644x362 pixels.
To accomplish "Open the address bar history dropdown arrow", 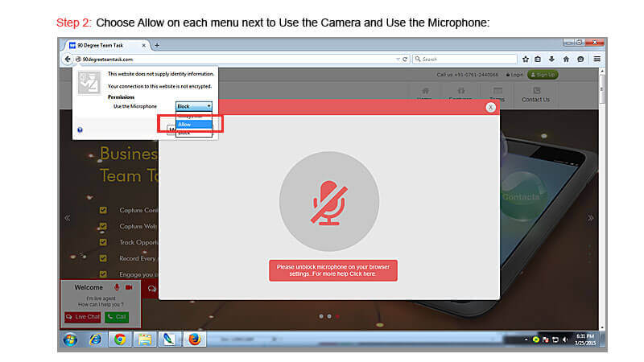I will (x=397, y=59).
